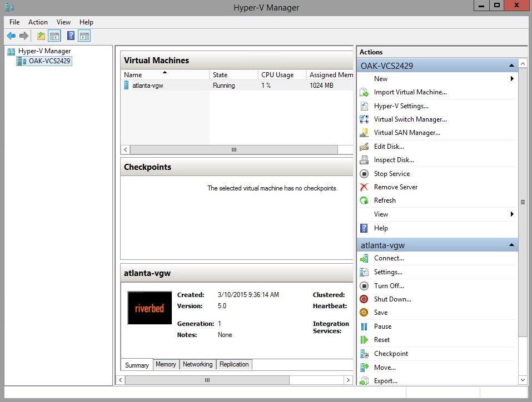The width and height of the screenshot is (532, 402).
Task: Click the Virtual Switch Manager... action
Action: (410, 119)
